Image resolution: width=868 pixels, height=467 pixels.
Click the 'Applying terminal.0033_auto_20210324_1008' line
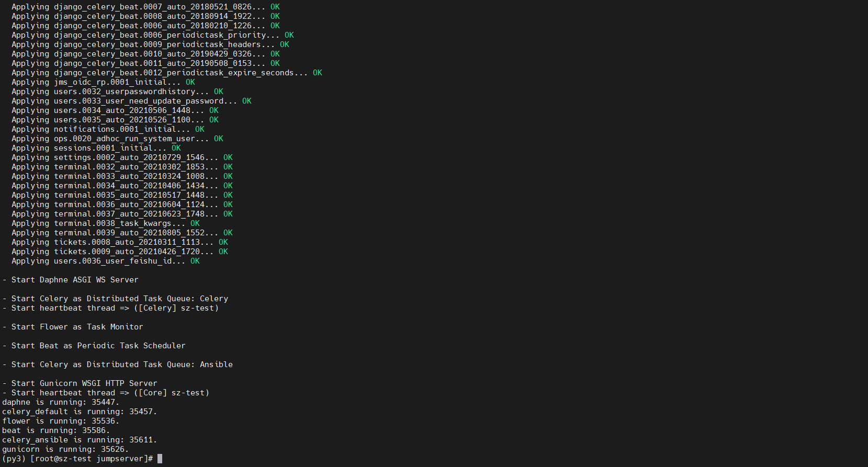(122, 176)
